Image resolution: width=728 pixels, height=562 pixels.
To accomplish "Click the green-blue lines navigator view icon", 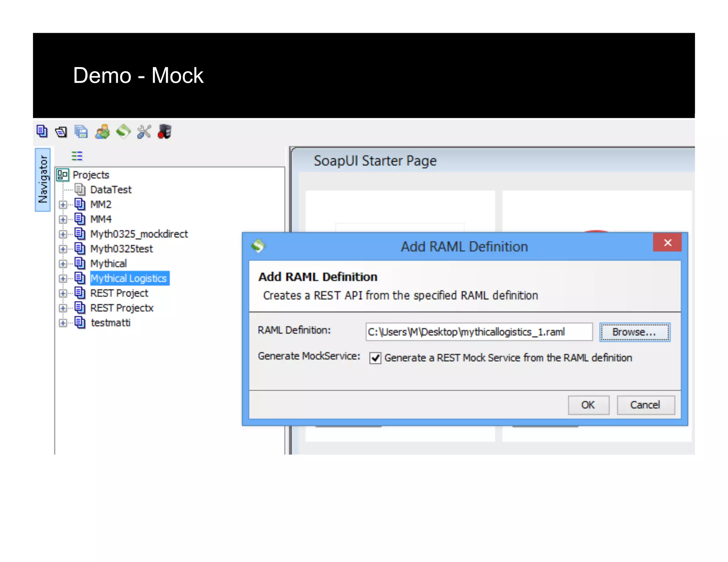I will tap(77, 156).
